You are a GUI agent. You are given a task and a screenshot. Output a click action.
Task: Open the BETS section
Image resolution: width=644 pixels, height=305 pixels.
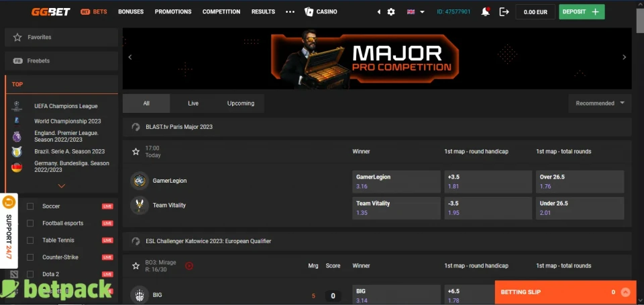[100, 12]
